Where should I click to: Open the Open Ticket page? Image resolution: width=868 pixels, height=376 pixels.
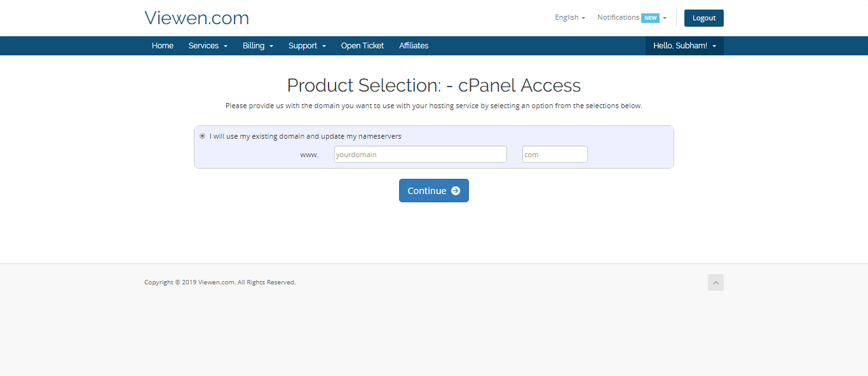(362, 46)
